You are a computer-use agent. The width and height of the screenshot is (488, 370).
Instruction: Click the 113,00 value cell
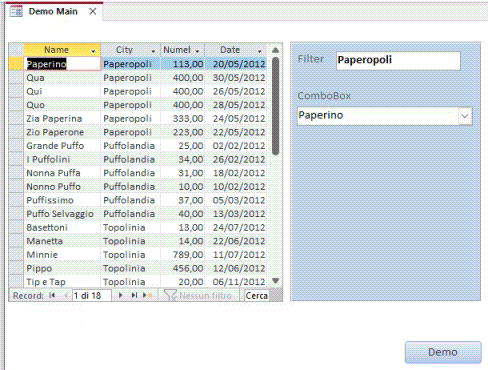click(x=182, y=64)
